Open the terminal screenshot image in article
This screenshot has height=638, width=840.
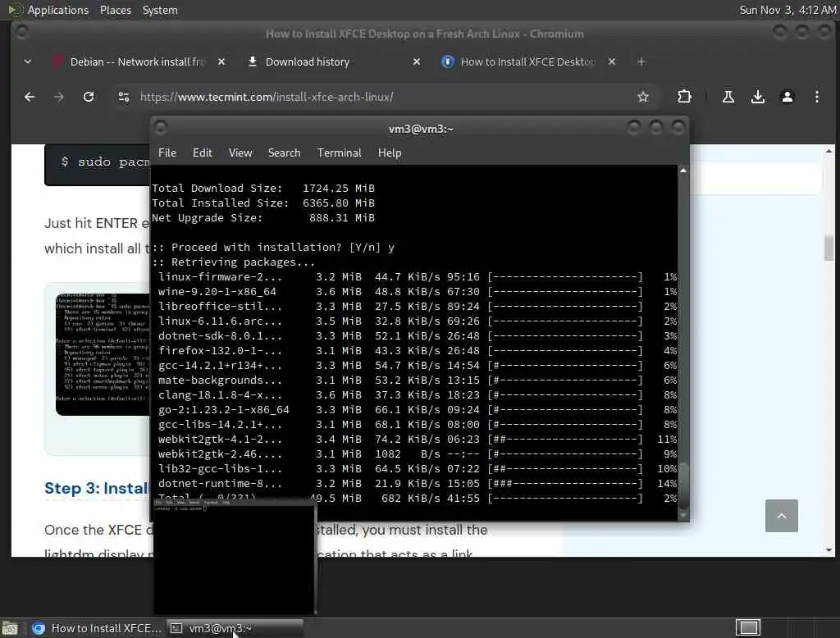coord(103,354)
